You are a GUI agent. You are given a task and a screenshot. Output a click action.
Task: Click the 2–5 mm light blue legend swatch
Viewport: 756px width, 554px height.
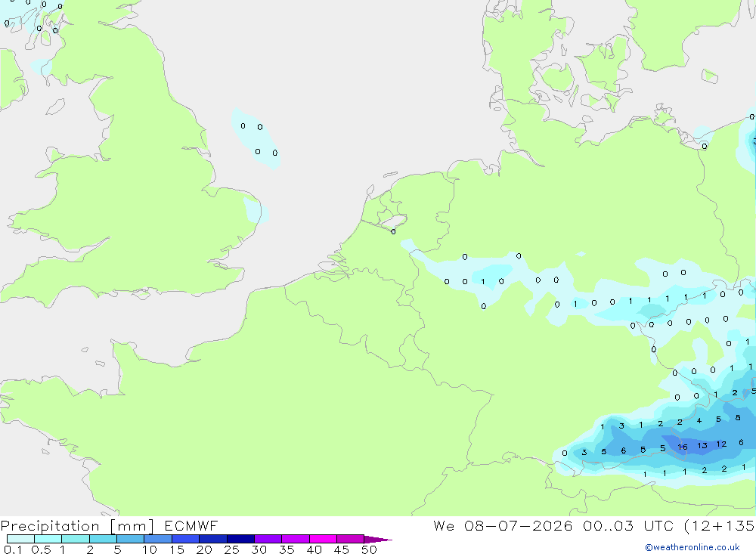103,539
